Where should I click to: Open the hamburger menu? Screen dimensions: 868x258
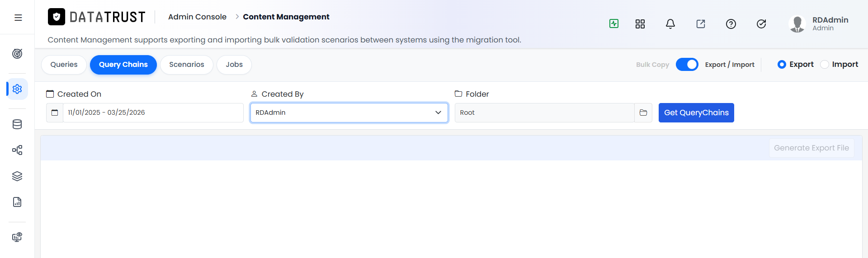18,18
